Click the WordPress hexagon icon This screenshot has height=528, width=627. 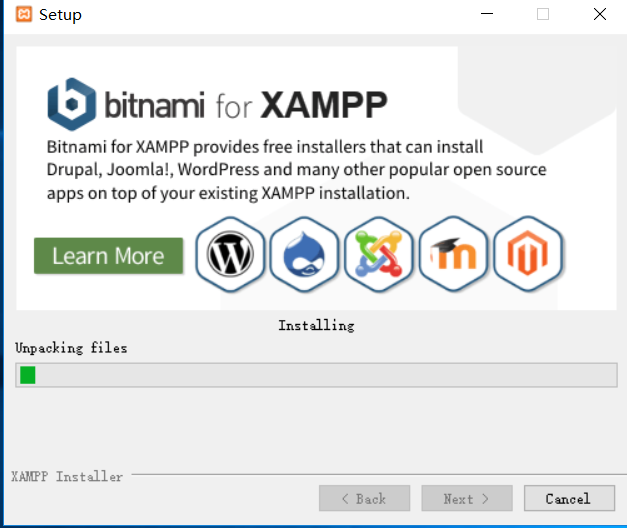point(230,254)
